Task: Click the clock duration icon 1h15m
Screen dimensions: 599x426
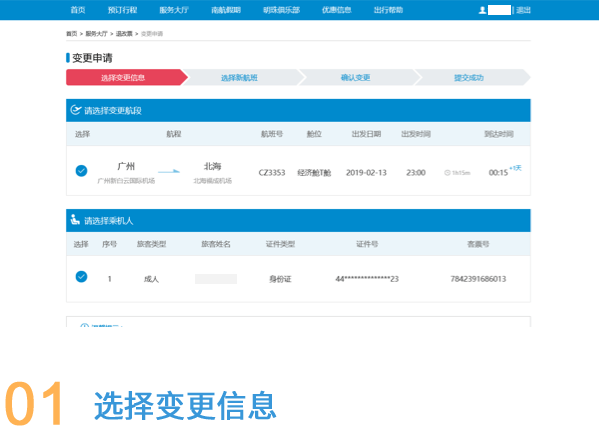Action: (x=447, y=173)
